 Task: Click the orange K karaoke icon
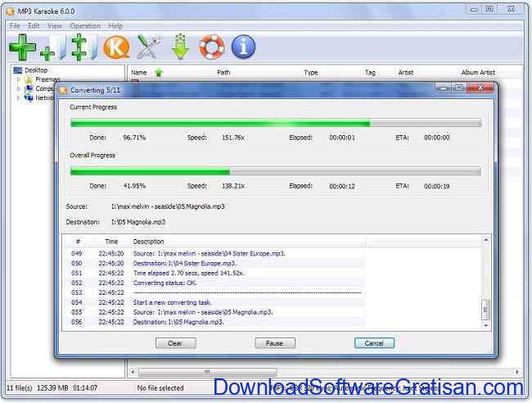click(x=116, y=48)
